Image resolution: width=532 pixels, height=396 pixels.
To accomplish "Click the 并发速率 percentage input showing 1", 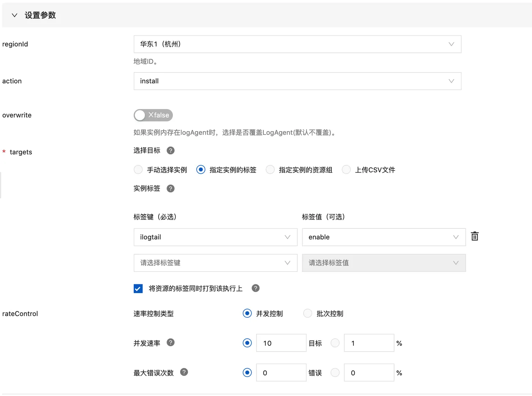I will pyautogui.click(x=369, y=343).
